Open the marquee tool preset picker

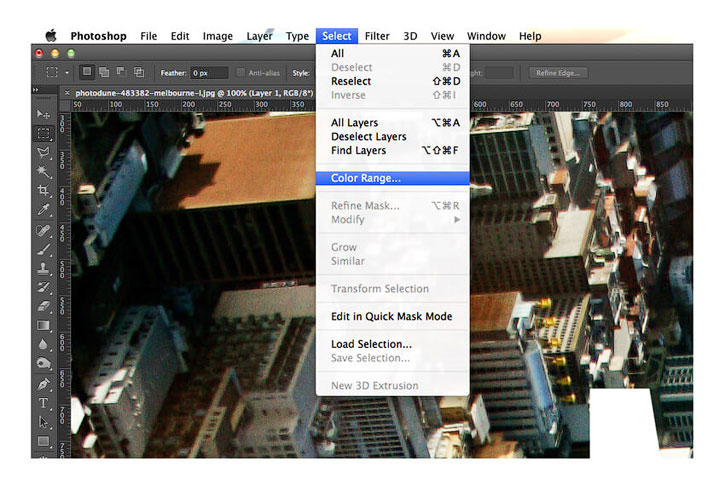67,73
